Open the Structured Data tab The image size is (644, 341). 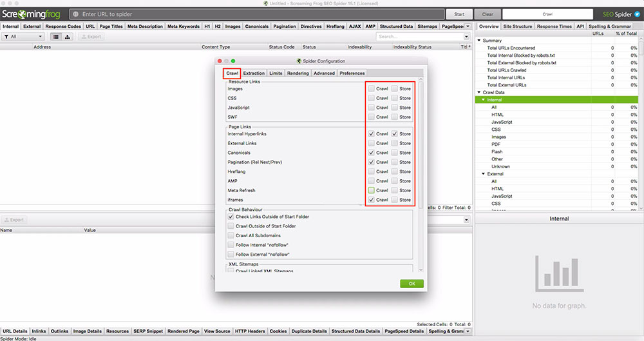point(396,26)
